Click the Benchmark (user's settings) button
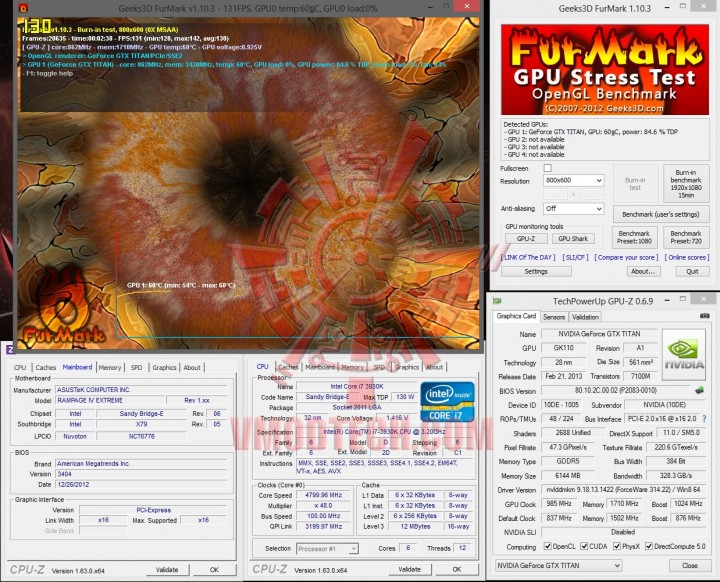This screenshot has height=582, width=720. pyautogui.click(x=660, y=215)
